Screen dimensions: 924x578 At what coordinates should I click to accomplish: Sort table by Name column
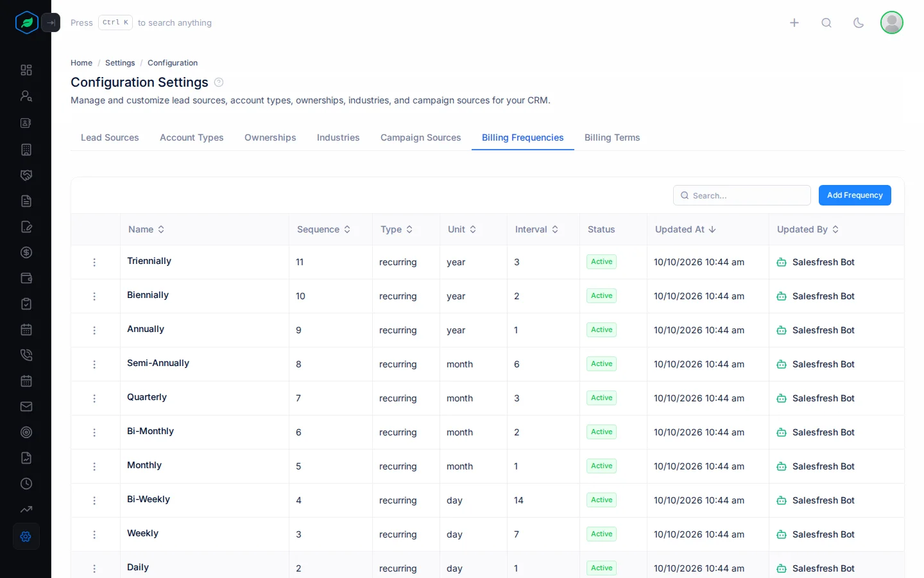pyautogui.click(x=146, y=229)
